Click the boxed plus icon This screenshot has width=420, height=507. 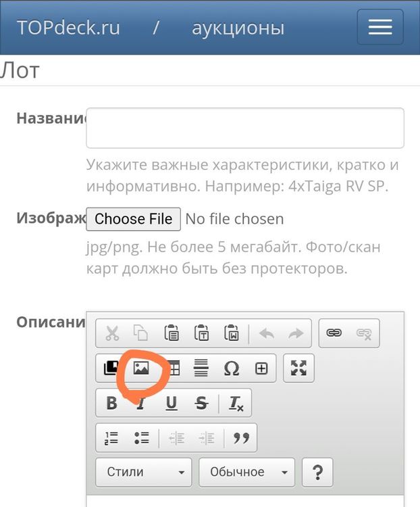tap(261, 368)
